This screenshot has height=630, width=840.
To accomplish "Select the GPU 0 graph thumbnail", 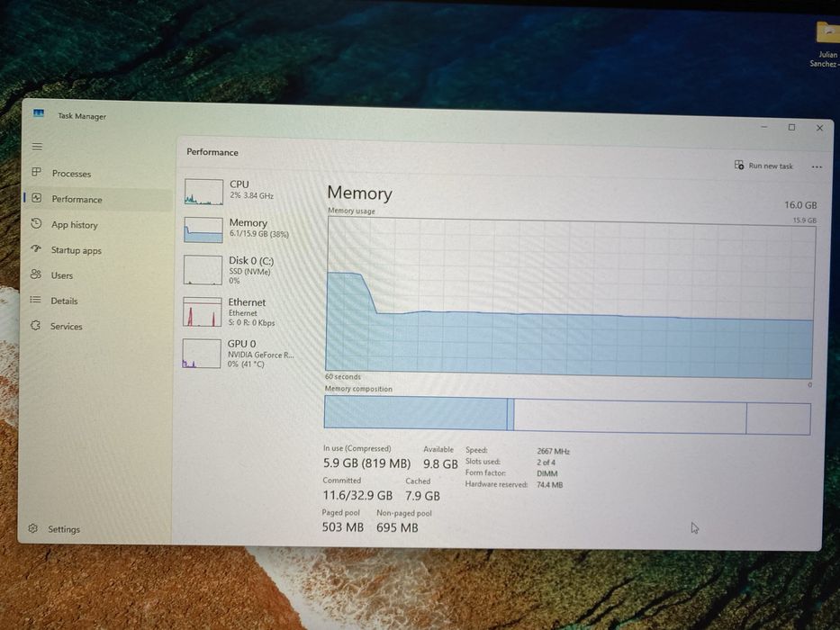I will 202,353.
